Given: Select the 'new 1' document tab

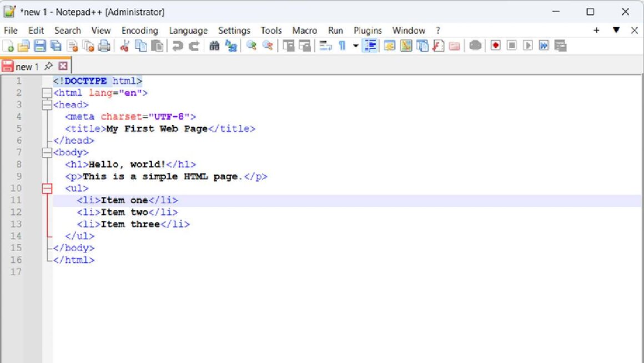Looking at the screenshot, I should point(27,66).
